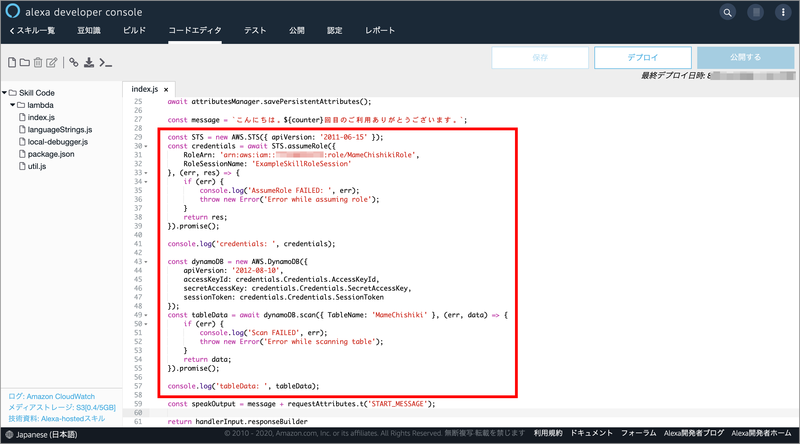Viewport: 800px width, 444px height.
Task: Open Alexa開発者ブログ footer link
Action: 694,433
